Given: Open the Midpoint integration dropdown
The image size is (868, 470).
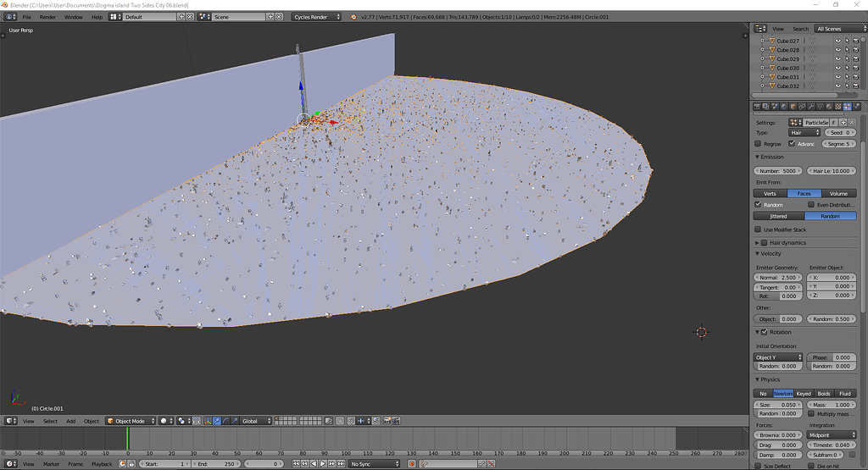Looking at the screenshot, I should tap(832, 435).
